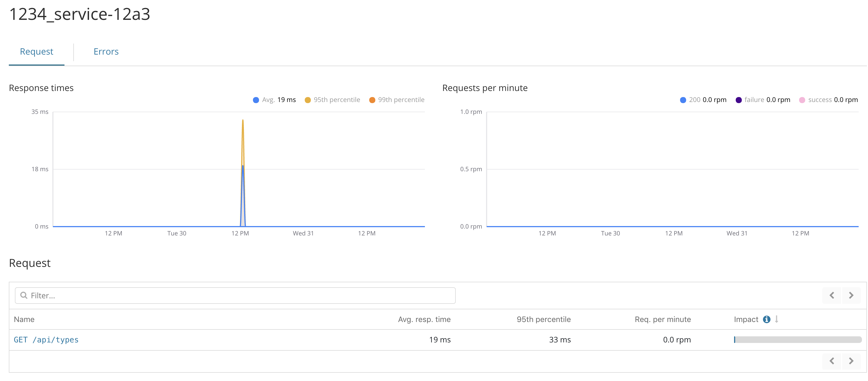The width and height of the screenshot is (868, 381).
Task: Click bottom previous page chevron
Action: click(x=832, y=361)
